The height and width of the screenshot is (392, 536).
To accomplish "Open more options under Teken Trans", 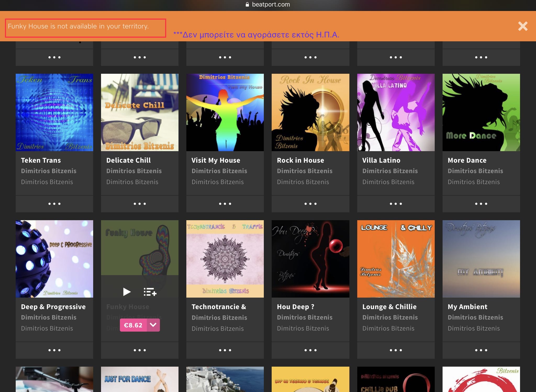I will 54,204.
